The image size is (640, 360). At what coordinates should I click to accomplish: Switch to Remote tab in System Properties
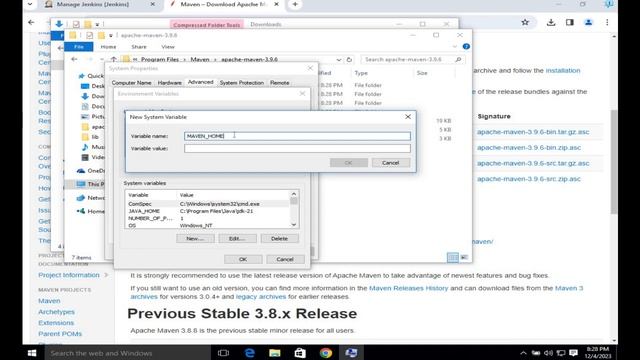pyautogui.click(x=280, y=82)
